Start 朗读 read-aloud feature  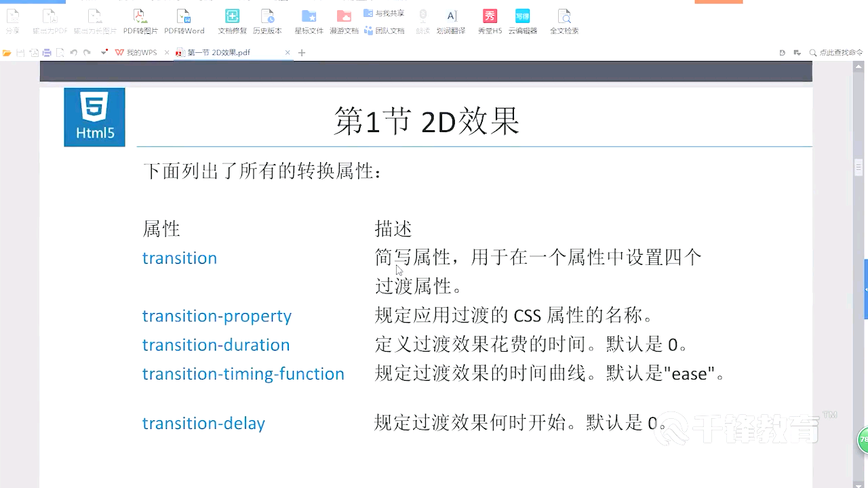click(x=422, y=20)
